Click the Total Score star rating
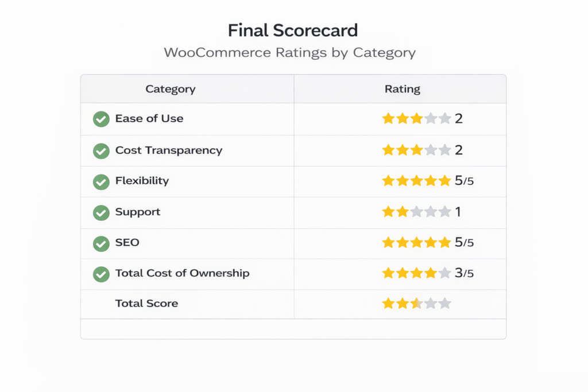 [416, 304]
